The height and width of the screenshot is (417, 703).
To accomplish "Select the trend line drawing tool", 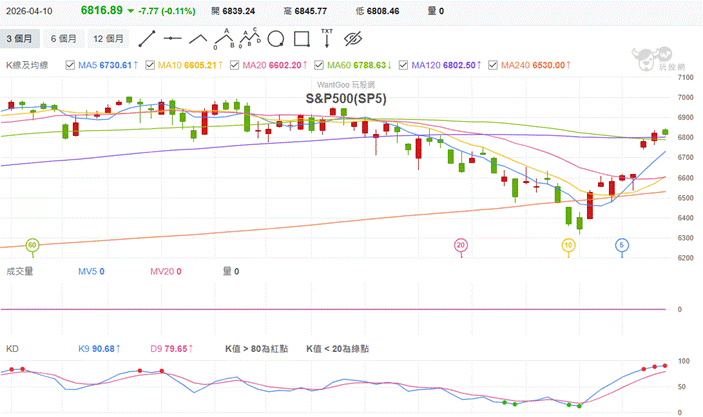I will coord(146,39).
